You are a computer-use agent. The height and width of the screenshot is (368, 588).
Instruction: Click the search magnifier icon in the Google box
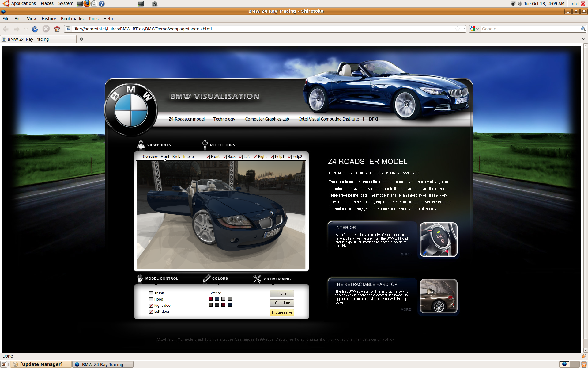coord(583,29)
